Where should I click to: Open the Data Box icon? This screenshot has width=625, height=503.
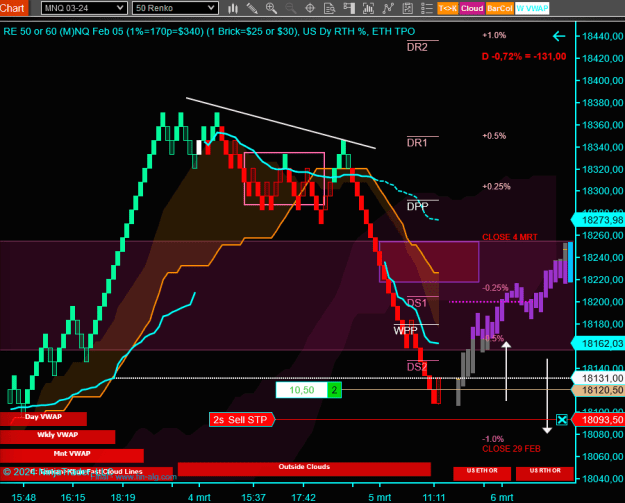point(329,8)
